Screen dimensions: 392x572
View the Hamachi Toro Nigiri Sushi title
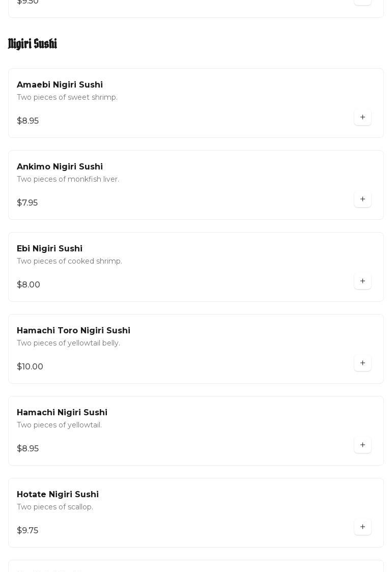[73, 331]
